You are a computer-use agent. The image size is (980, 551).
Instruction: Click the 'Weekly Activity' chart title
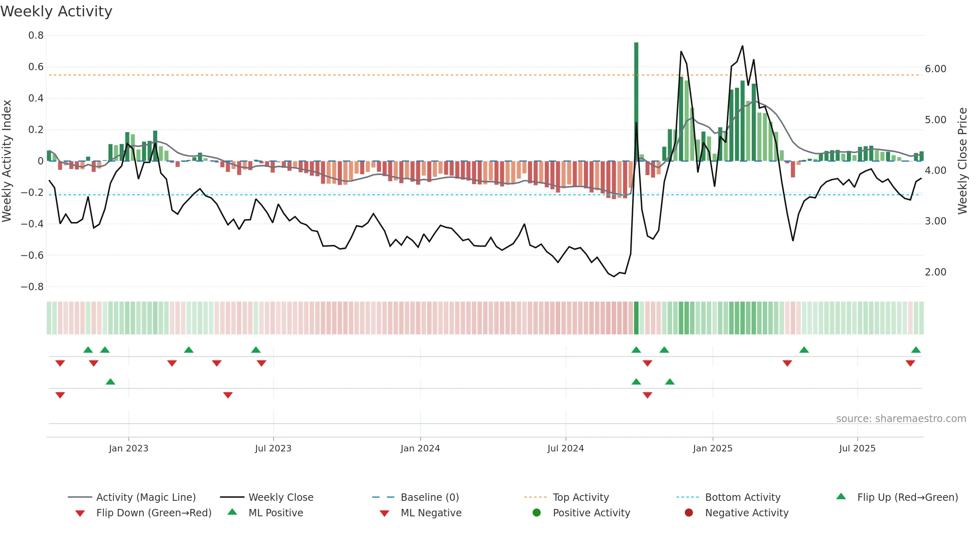coord(56,11)
